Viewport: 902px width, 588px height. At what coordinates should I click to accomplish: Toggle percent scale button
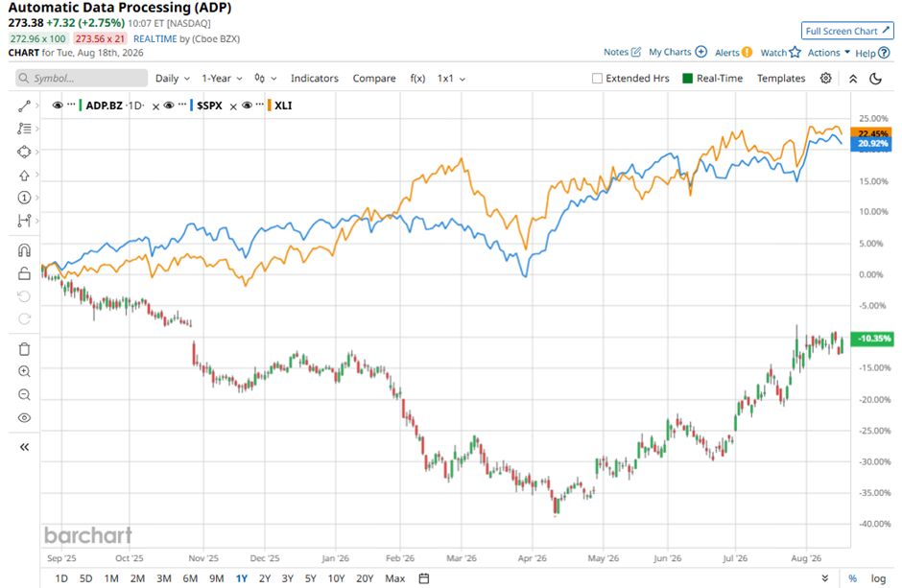click(852, 578)
